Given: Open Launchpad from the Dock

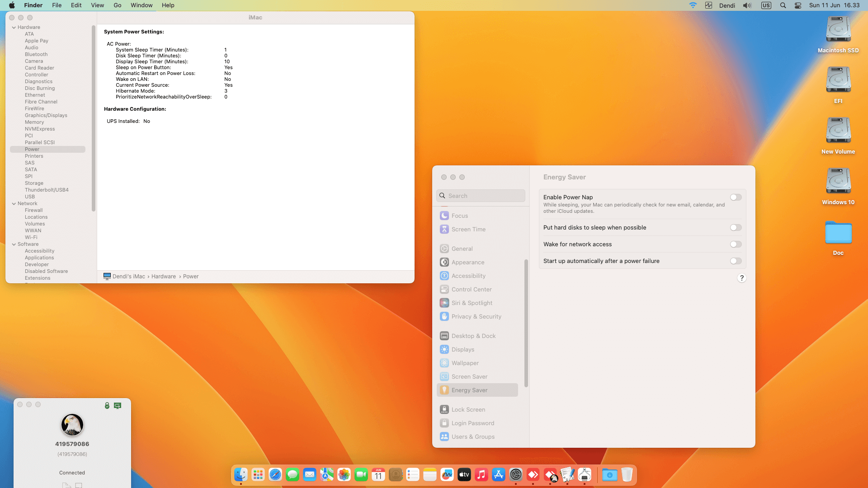Looking at the screenshot, I should click(258, 474).
